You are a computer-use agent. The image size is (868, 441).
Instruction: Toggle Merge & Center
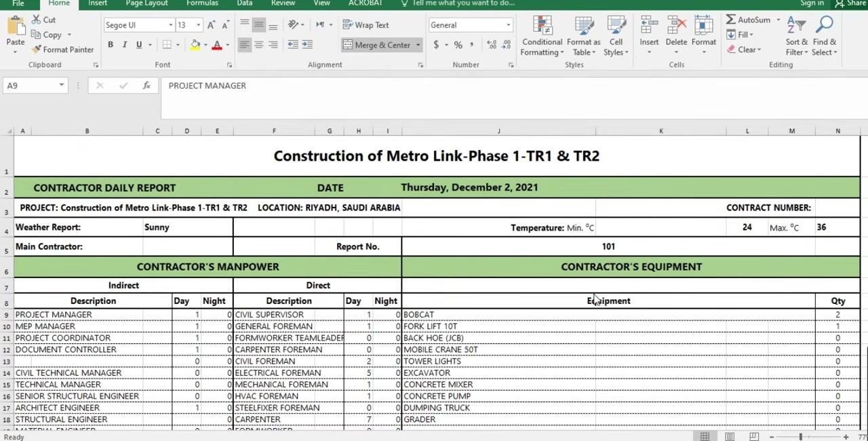[x=377, y=45]
